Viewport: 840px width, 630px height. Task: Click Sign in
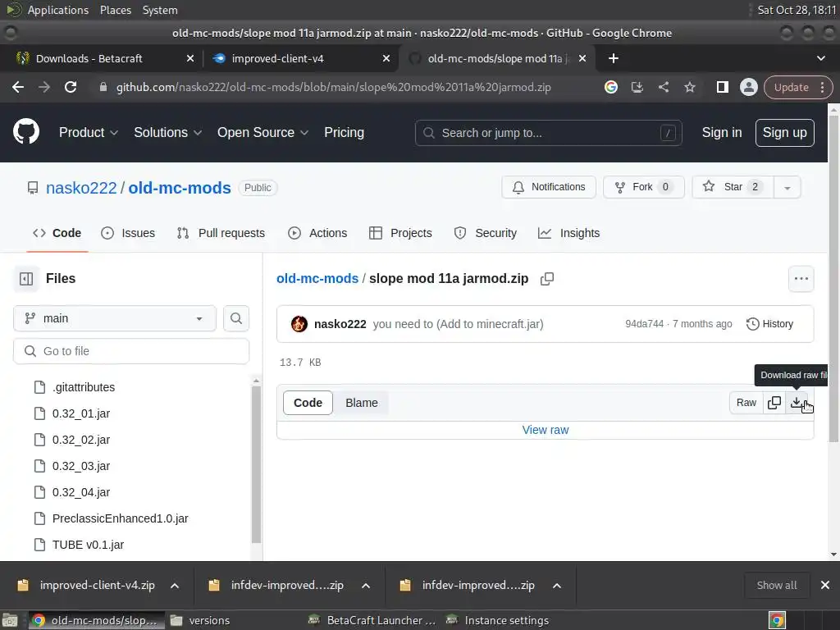click(722, 132)
